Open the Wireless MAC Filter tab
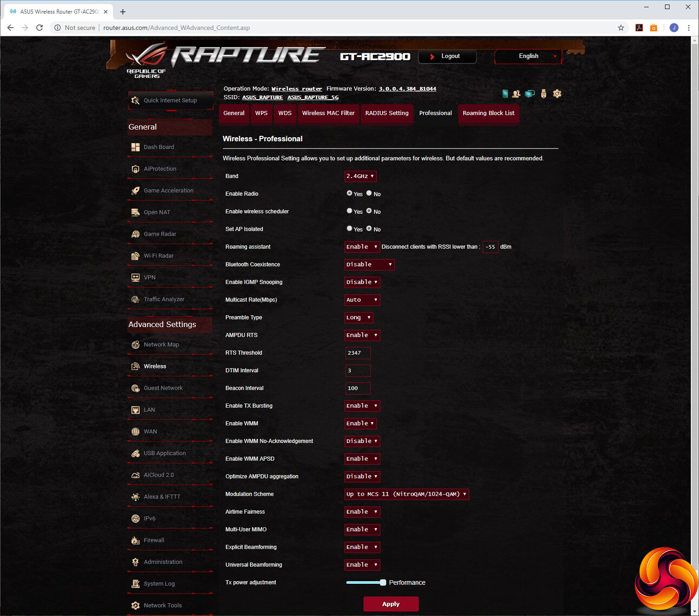Viewport: 699px width, 616px height. point(328,114)
